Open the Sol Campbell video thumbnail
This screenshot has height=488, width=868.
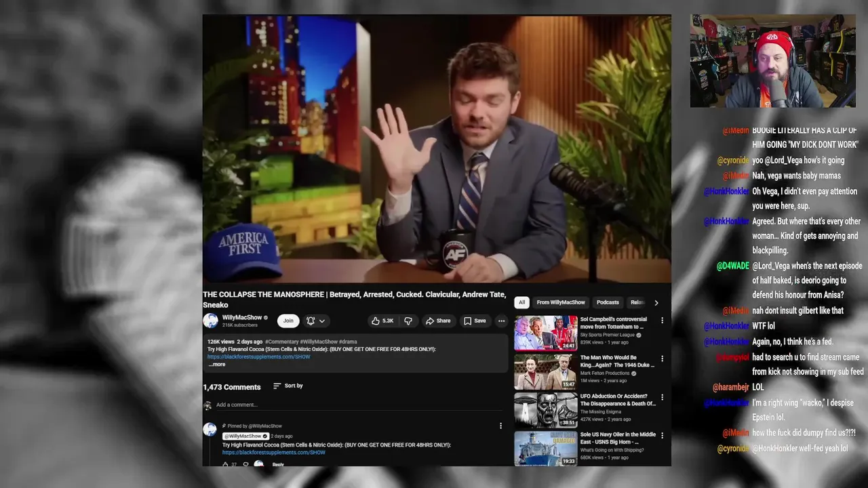pyautogui.click(x=545, y=332)
